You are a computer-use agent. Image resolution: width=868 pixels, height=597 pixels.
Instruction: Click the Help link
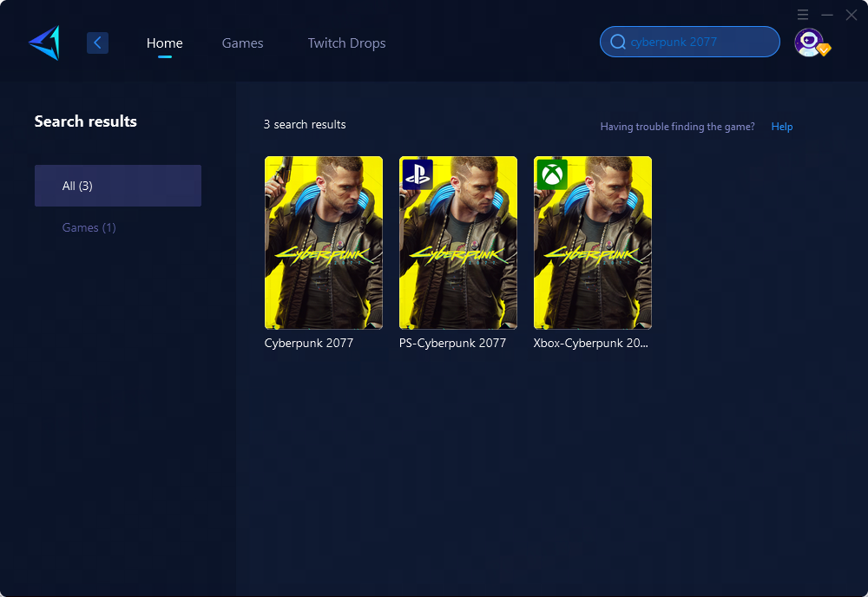click(x=782, y=127)
